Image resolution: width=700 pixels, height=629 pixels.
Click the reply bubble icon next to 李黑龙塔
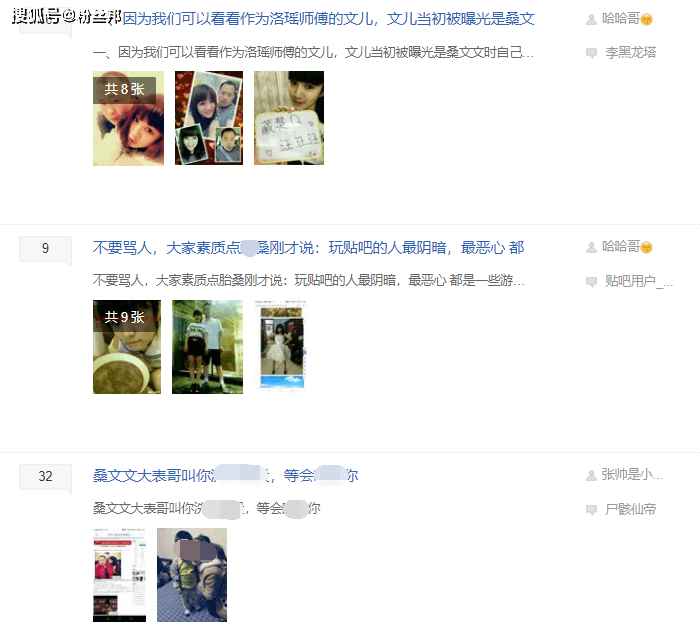coord(591,53)
